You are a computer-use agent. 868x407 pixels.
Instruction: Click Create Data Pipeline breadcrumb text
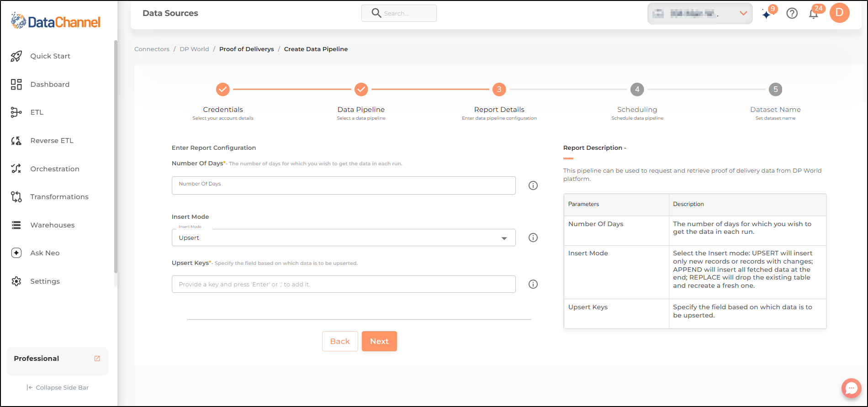(x=316, y=49)
